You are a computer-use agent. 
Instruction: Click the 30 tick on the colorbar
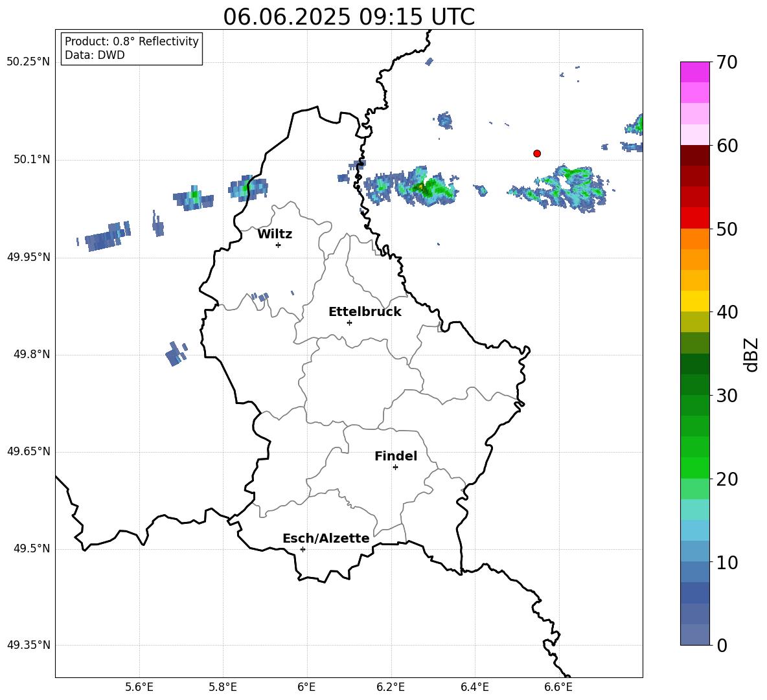click(x=727, y=396)
